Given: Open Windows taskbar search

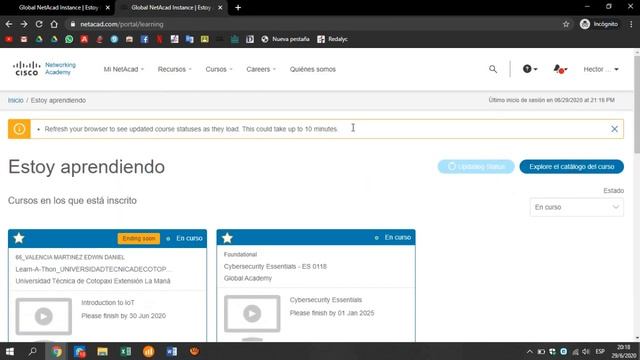Looking at the screenshot, I should tap(32, 351).
